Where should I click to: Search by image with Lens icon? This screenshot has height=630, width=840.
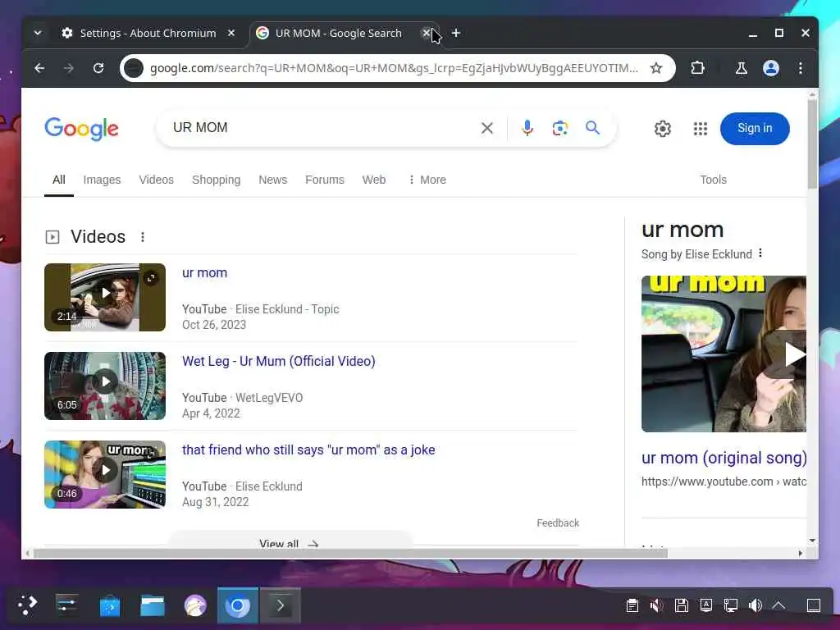tap(559, 128)
